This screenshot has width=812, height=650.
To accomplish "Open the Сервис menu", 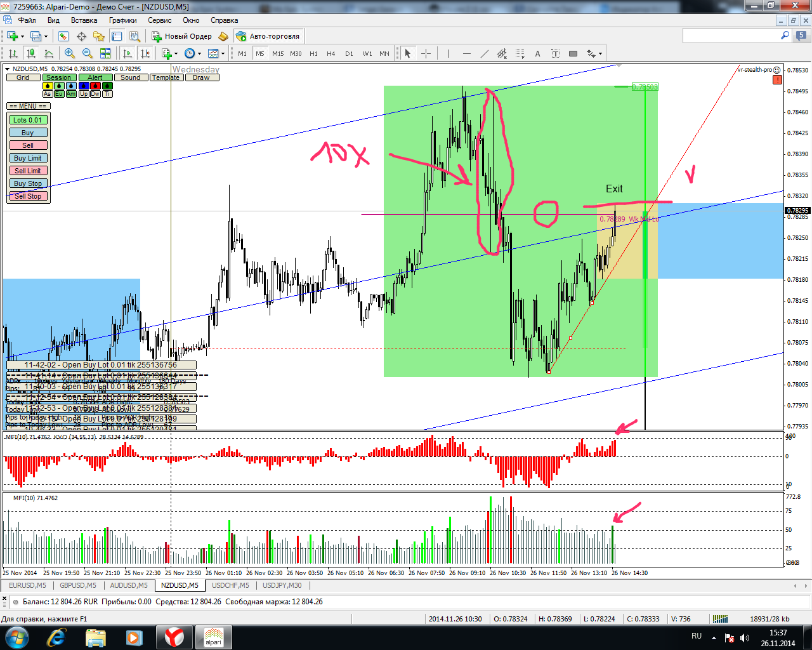I will click(160, 20).
